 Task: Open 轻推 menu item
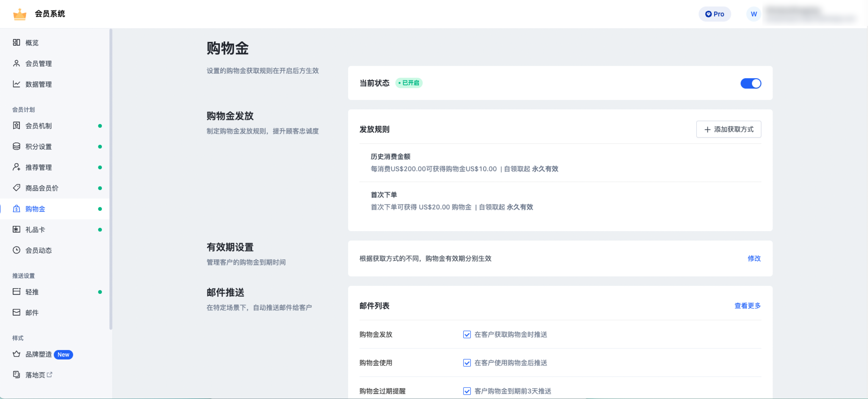point(55,292)
